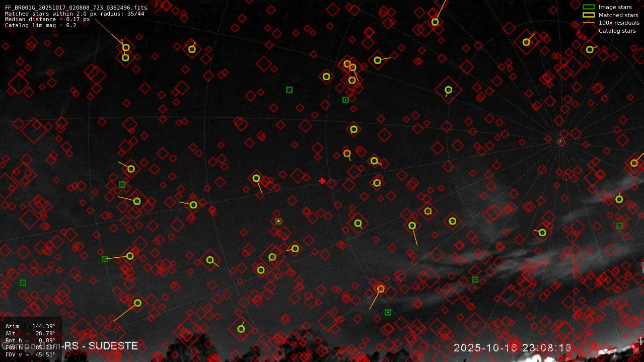
Task: Select the 'Image stars' legend label
Action: click(615, 7)
